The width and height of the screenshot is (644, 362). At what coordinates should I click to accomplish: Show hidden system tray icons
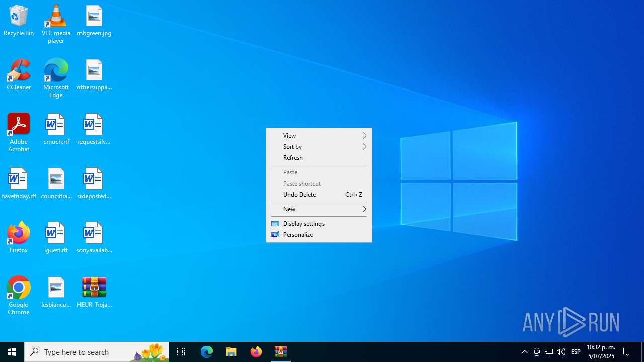pos(525,352)
